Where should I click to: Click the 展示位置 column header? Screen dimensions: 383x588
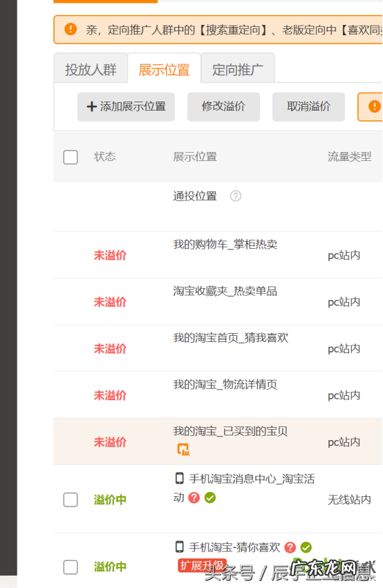point(195,157)
